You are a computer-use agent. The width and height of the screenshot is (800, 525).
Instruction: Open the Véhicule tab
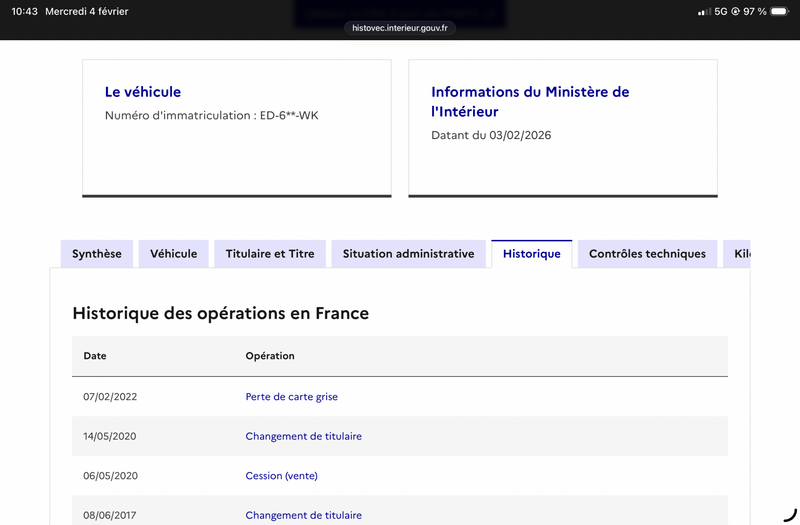pyautogui.click(x=174, y=254)
